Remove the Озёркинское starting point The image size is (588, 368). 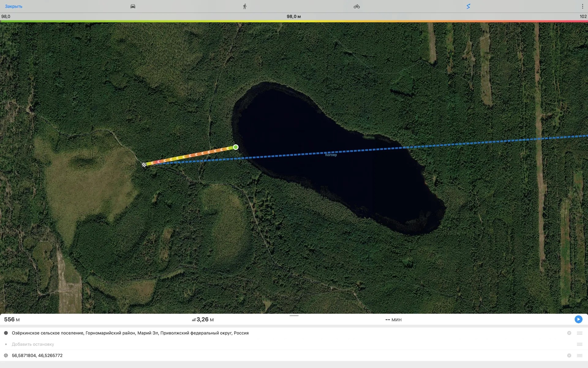(x=569, y=333)
